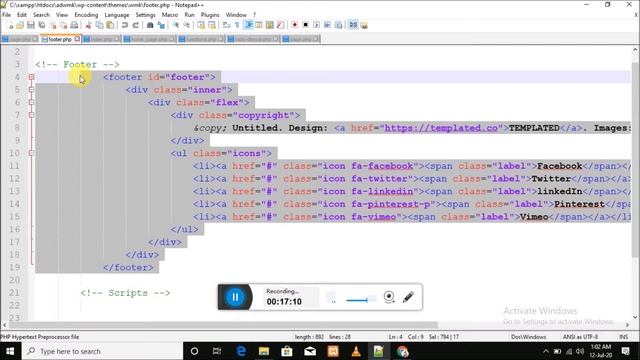Zoom out using the toolbar magnifier
The image size is (640, 360).
point(187,25)
